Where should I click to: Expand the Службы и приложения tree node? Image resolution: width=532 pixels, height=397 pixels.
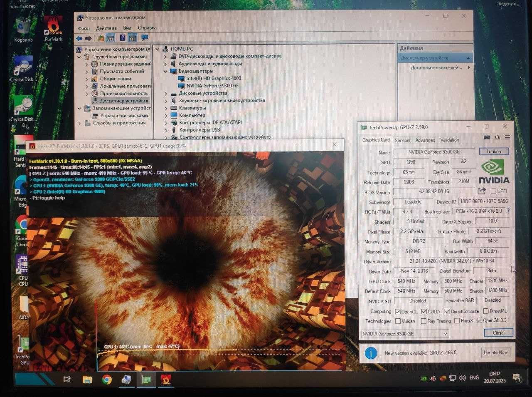pos(79,123)
